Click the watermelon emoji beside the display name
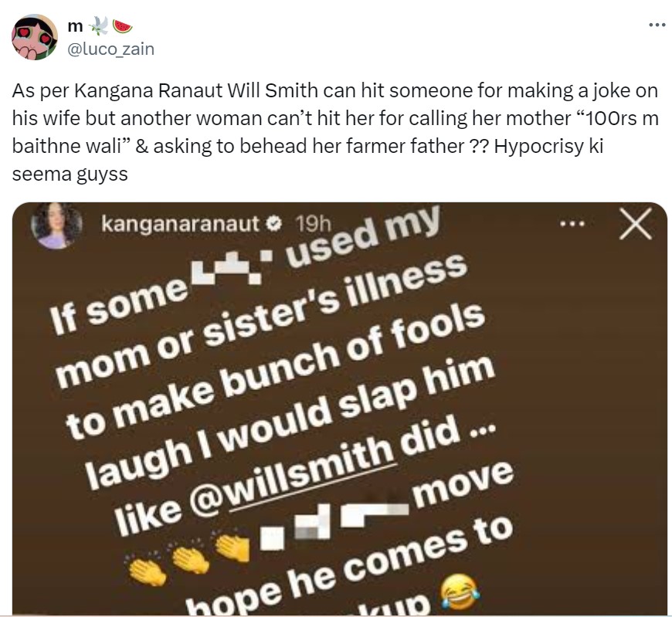 tap(122, 27)
